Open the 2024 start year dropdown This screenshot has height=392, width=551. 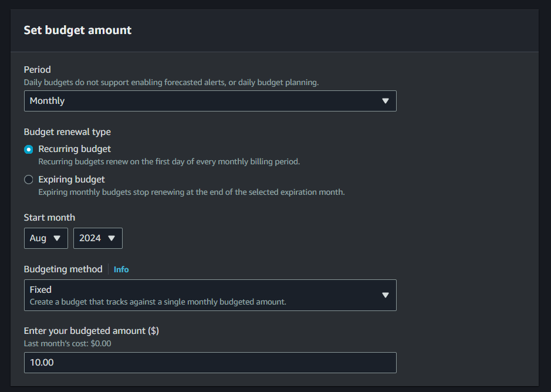tap(97, 238)
